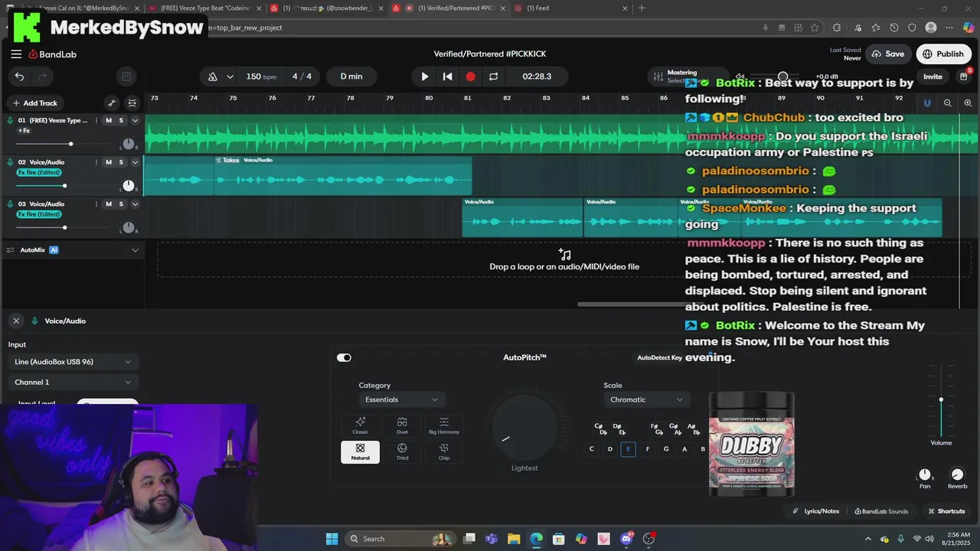Mute track 03 Voice/Audio

pos(109,204)
